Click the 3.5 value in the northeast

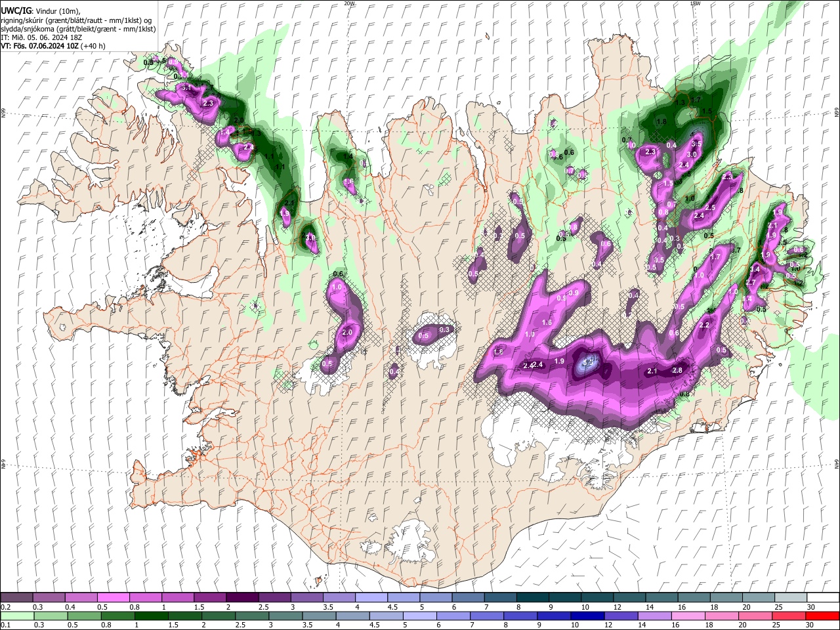pos(697,144)
